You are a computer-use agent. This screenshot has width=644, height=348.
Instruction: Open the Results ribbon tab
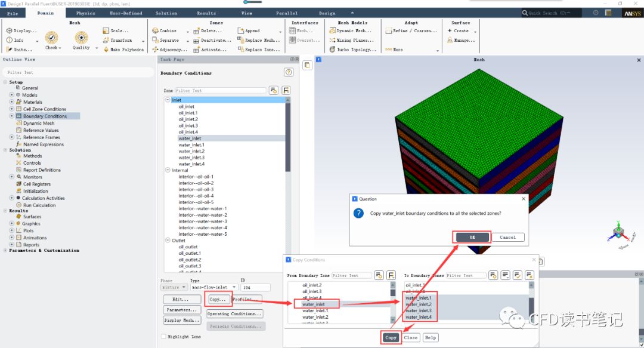[x=206, y=13]
